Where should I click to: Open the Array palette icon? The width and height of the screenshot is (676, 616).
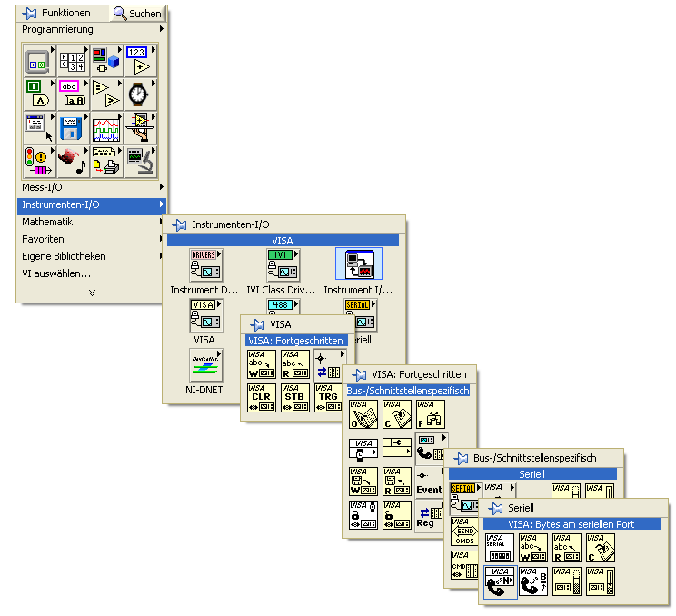point(73,61)
